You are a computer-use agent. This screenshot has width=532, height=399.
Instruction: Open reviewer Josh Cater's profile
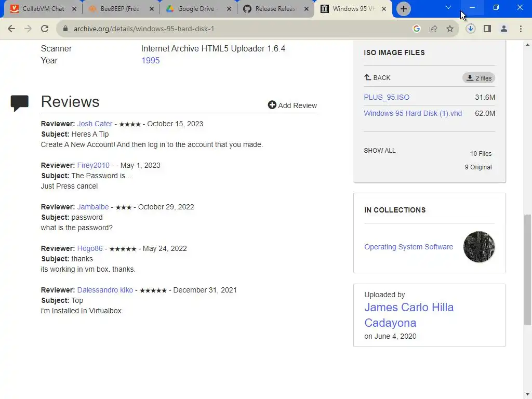point(95,124)
